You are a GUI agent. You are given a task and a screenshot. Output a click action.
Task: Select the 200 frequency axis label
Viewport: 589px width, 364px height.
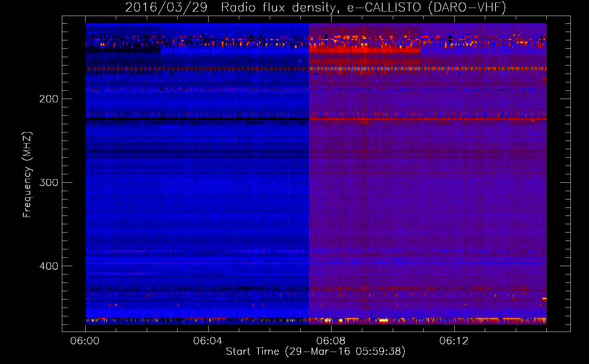[49, 99]
